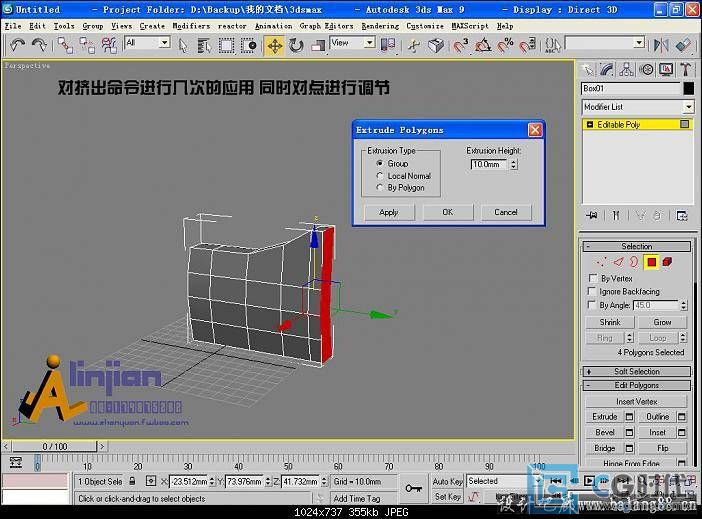
Task: Toggle the Angle Snap icon
Action: point(483,45)
